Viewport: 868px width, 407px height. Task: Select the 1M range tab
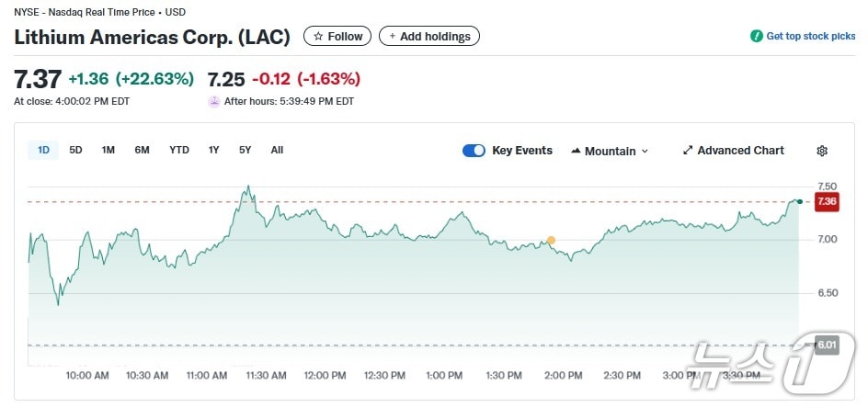tap(108, 150)
